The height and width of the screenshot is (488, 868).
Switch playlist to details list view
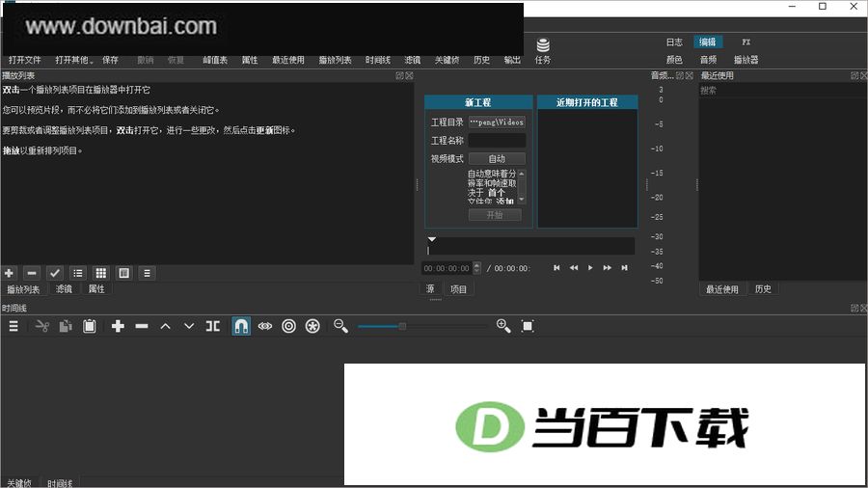[x=78, y=273]
